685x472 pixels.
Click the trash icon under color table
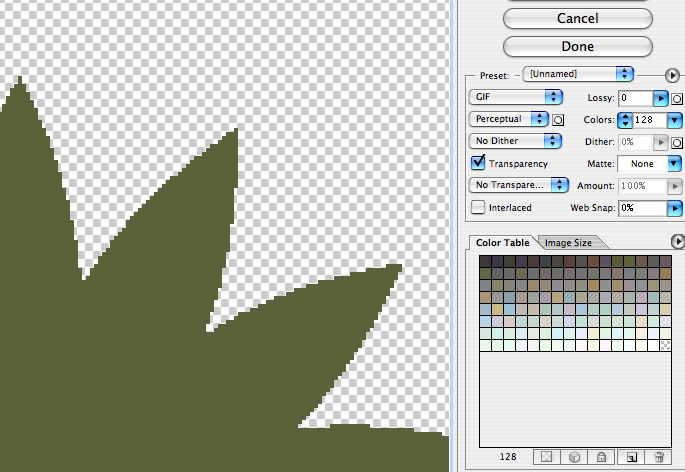tap(659, 457)
